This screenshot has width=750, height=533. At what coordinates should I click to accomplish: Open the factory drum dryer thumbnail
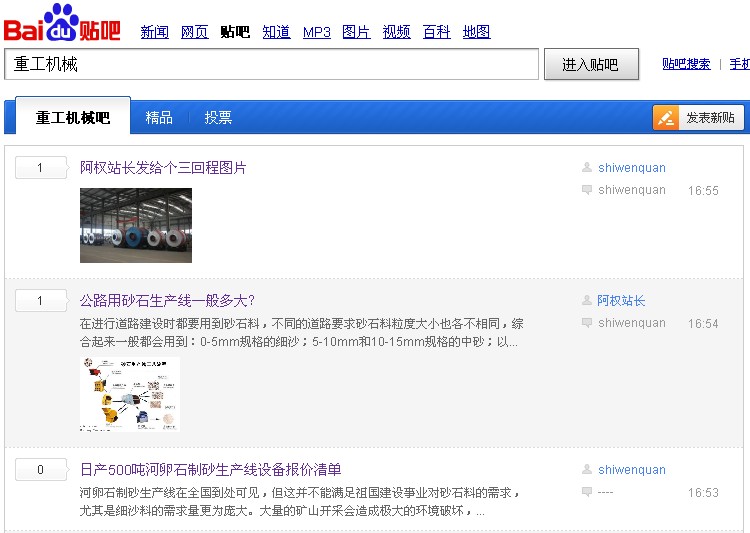coord(136,225)
